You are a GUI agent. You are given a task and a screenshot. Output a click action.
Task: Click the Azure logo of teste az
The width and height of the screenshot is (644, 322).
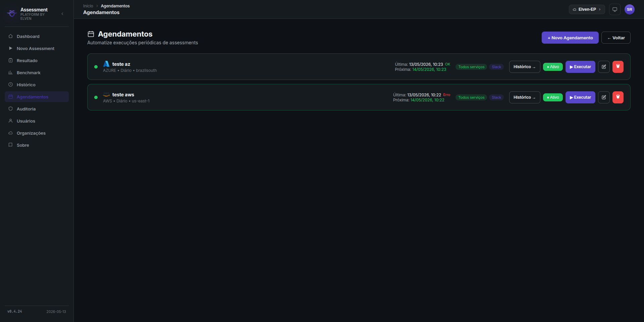[106, 64]
